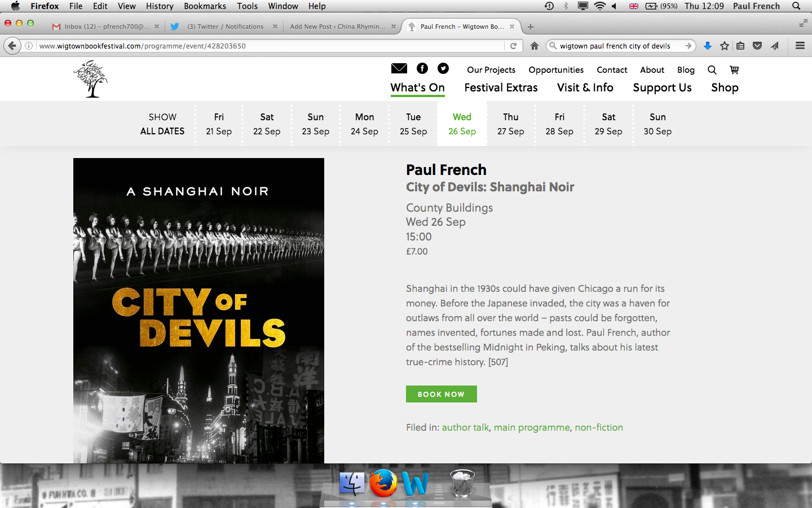
Task: Go back with the browser back arrow
Action: 12,46
